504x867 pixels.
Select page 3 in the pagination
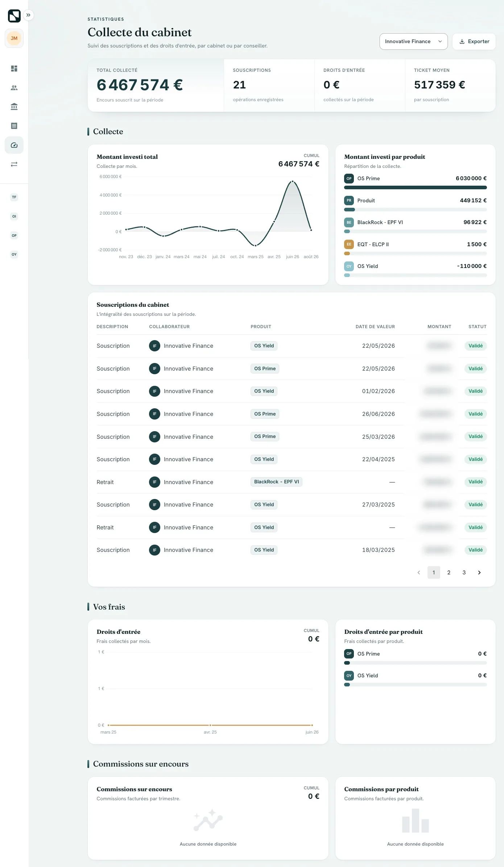click(464, 573)
